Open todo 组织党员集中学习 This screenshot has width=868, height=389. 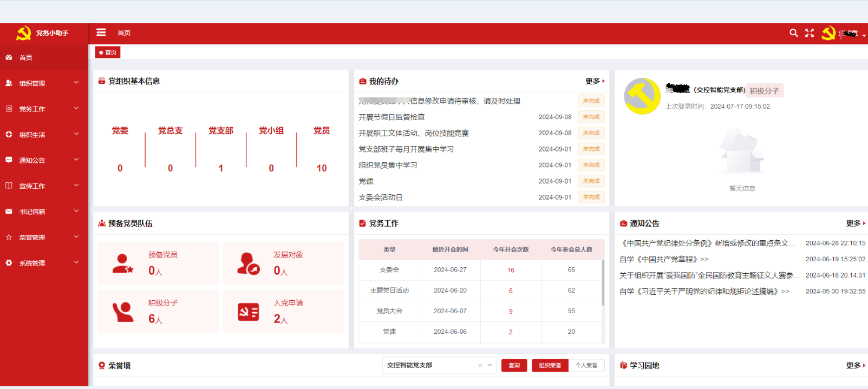click(388, 165)
